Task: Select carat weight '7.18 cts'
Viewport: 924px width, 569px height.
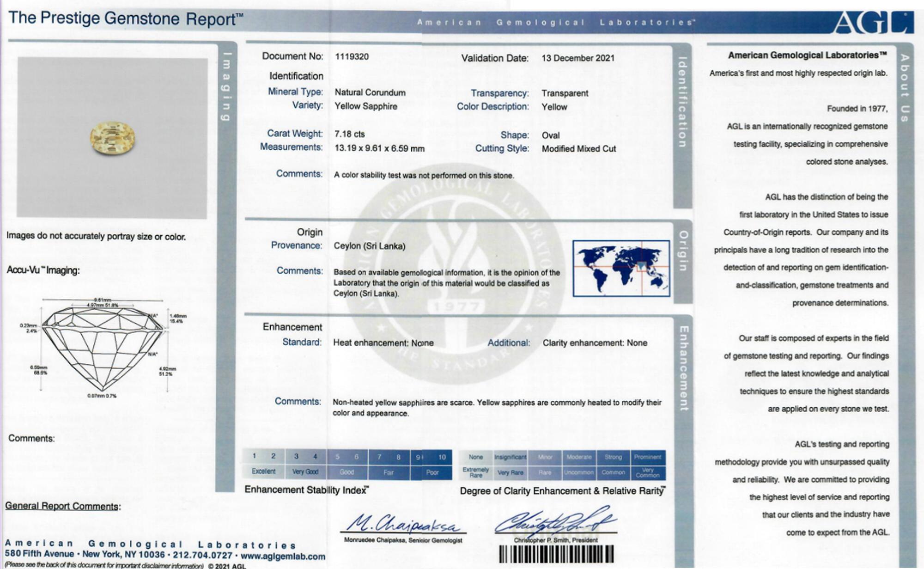Action: [350, 134]
